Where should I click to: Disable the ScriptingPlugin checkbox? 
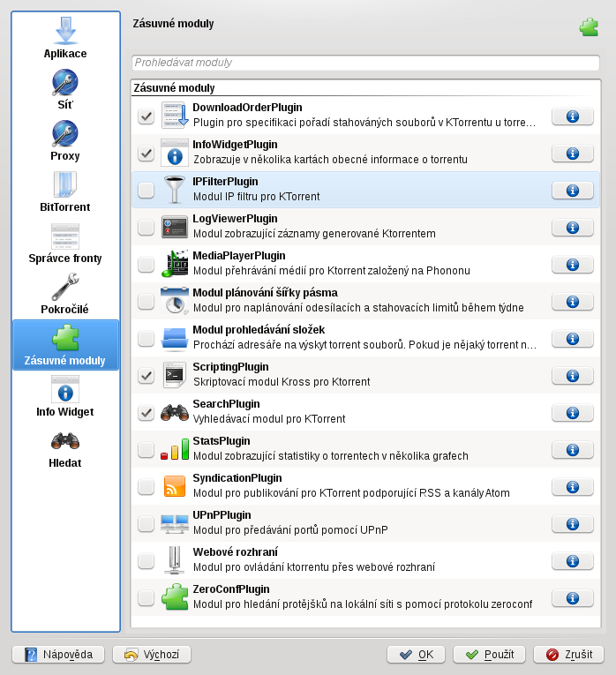click(x=146, y=375)
